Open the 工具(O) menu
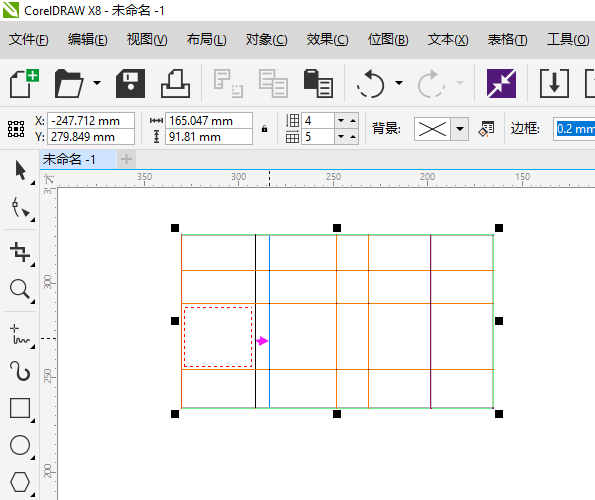This screenshot has height=500, width=595. [568, 39]
